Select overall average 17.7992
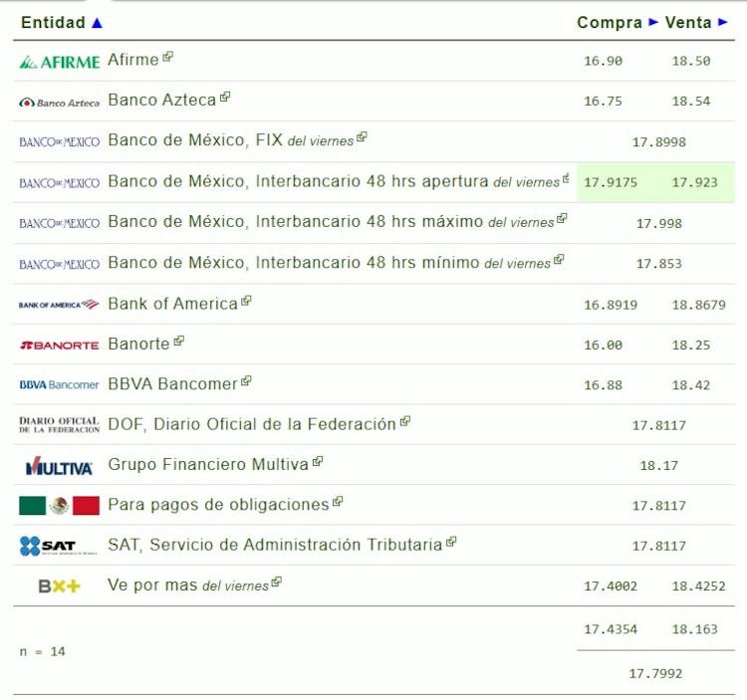Image resolution: width=747 pixels, height=700 pixels. 655,674
